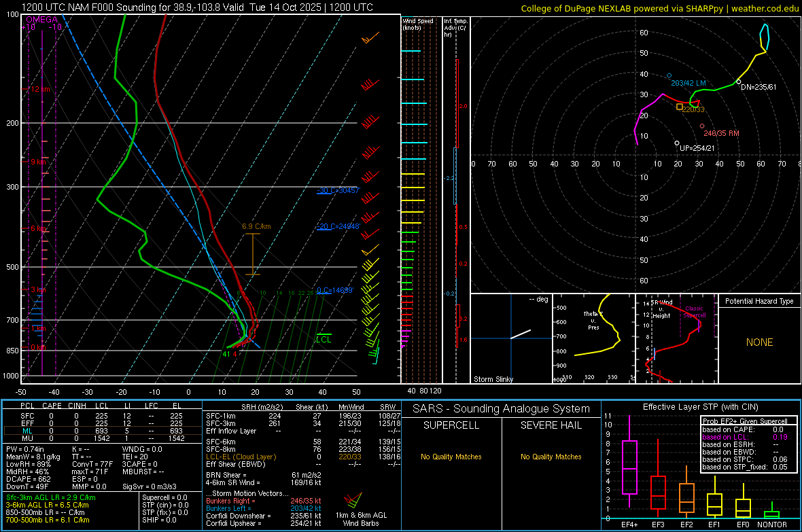Image resolution: width=802 pixels, height=532 pixels.
Task: Click the Corfidi Downshear = 235/61 kt line
Action: coord(264,516)
